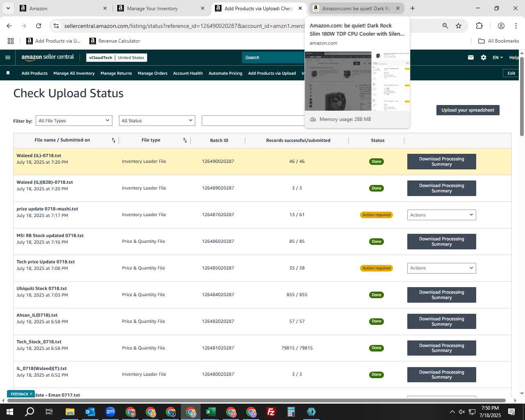Click the vCloudTech United States account switcher
Screen dimensions: 525x420
tap(116, 58)
